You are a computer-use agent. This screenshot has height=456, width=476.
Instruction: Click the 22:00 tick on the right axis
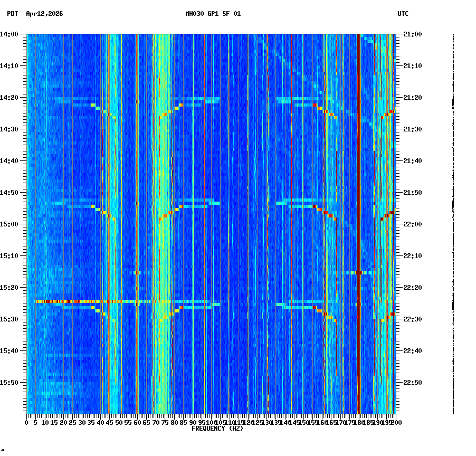411,224
